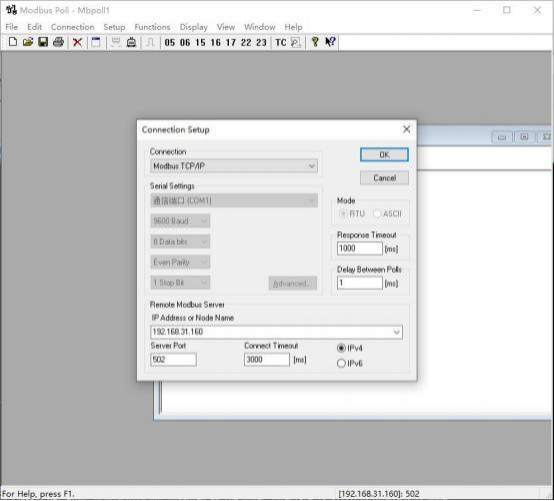This screenshot has height=501, width=554.
Task: Click the context help arrow-question icon
Action: tap(330, 42)
